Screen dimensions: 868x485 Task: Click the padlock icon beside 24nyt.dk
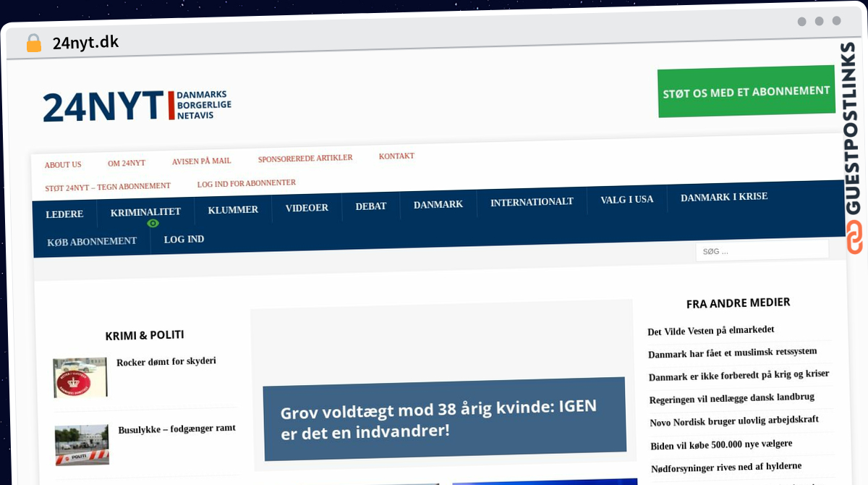pyautogui.click(x=34, y=43)
